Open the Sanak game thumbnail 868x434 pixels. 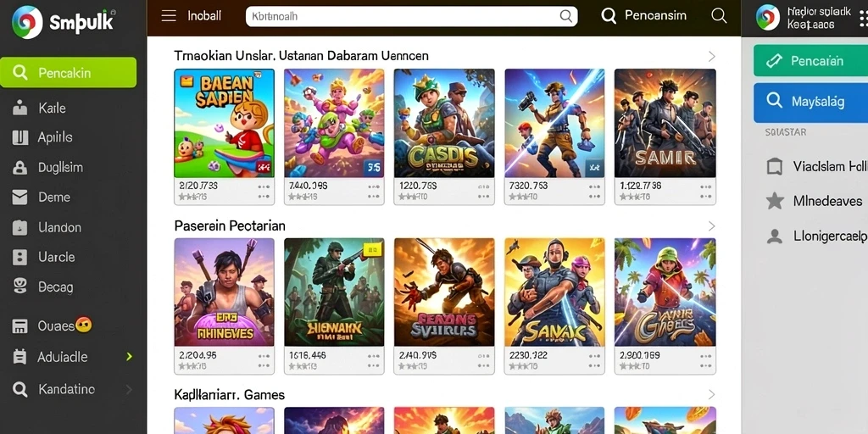click(554, 292)
